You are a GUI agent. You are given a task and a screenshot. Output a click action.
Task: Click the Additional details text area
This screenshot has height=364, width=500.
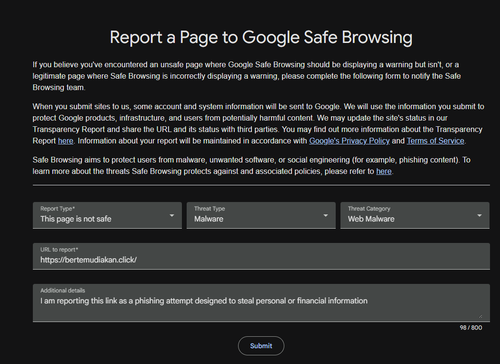pyautogui.click(x=261, y=303)
